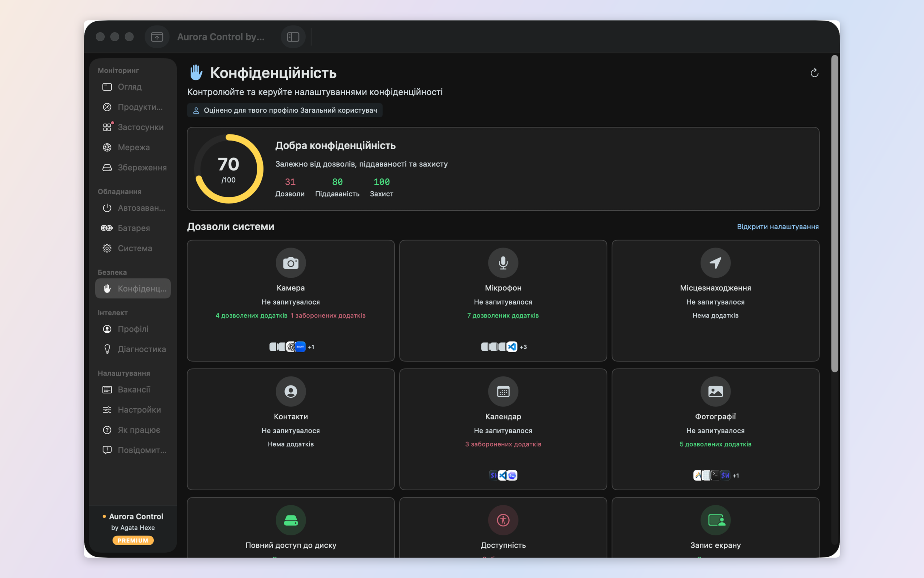The width and height of the screenshot is (924, 578).
Task: Click the Піддаваність score value 80
Action: [337, 182]
